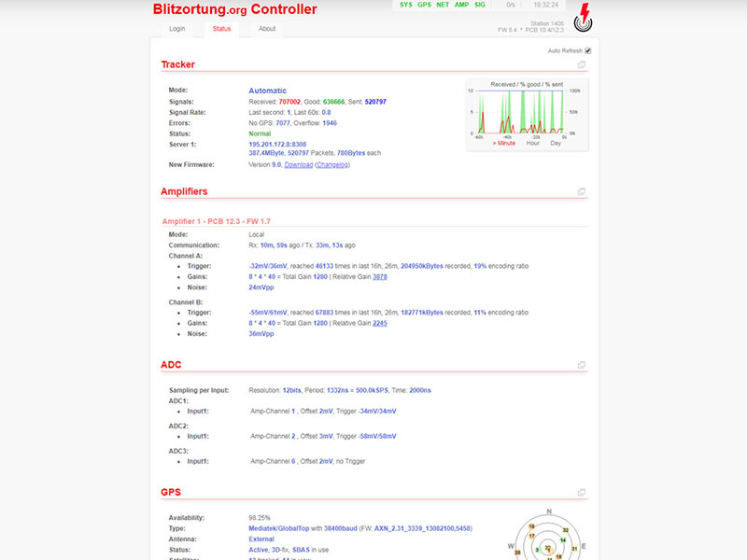Open the Login tab
The image size is (747, 560).
click(x=176, y=29)
